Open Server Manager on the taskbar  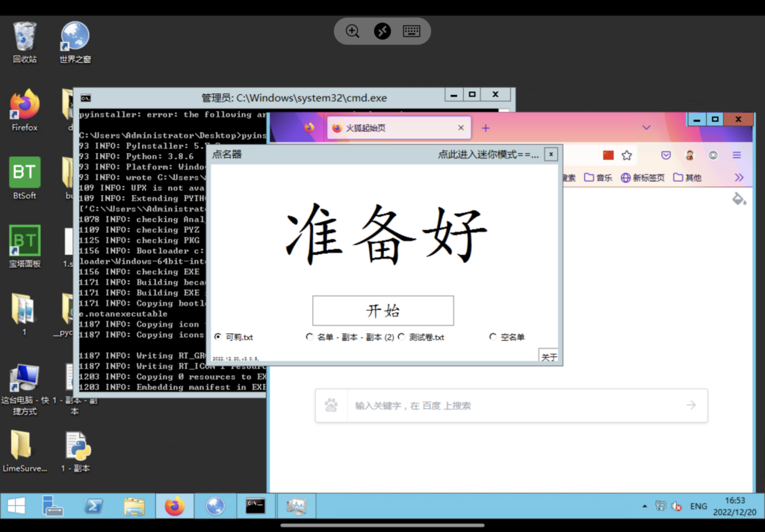[53, 507]
